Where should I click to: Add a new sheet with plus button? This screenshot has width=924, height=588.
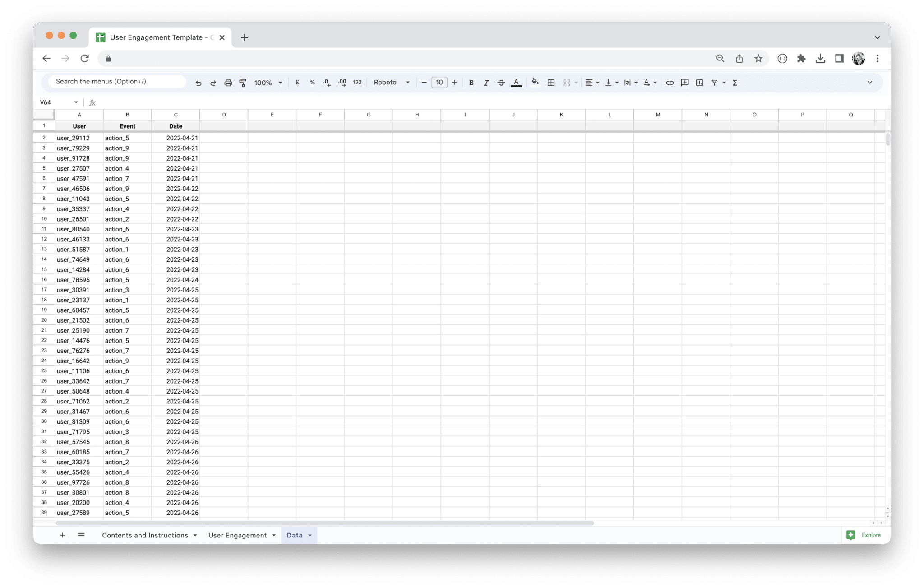62,535
